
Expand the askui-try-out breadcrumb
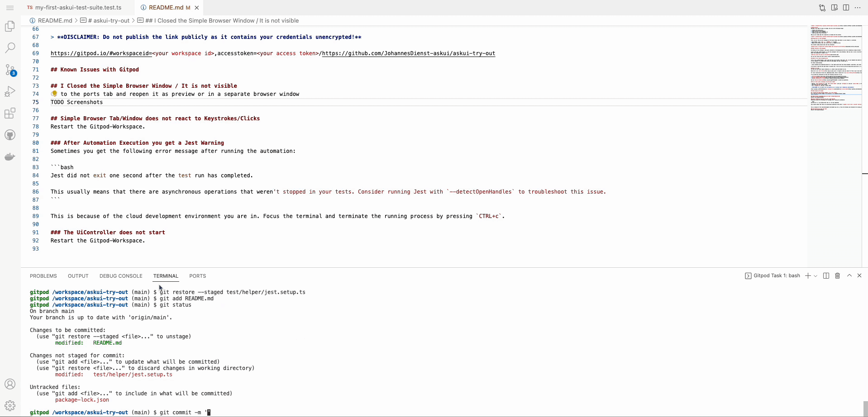tap(109, 20)
